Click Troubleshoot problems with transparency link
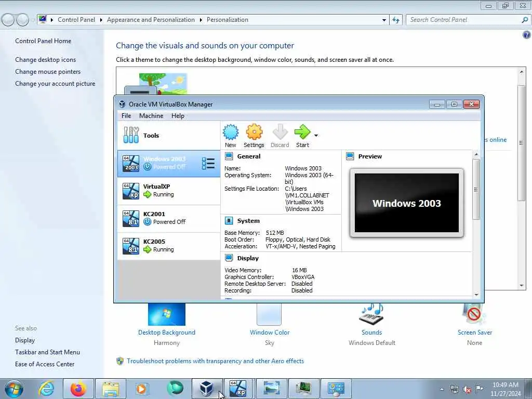This screenshot has height=399, width=532. [x=215, y=361]
